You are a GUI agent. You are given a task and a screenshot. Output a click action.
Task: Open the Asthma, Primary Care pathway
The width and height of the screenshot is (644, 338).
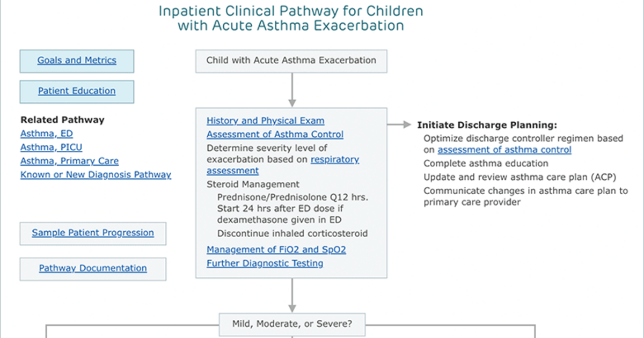point(70,161)
